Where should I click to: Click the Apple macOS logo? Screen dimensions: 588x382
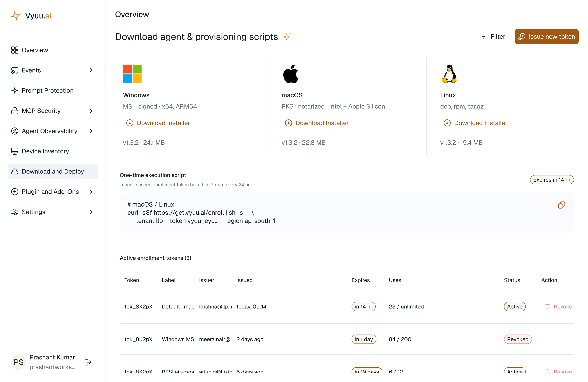(291, 74)
